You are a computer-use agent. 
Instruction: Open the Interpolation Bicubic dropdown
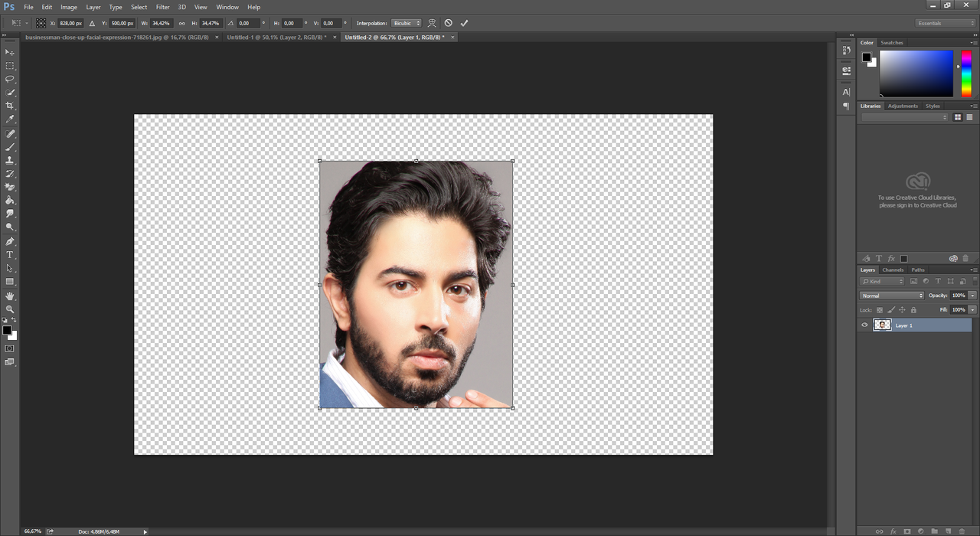[406, 24]
